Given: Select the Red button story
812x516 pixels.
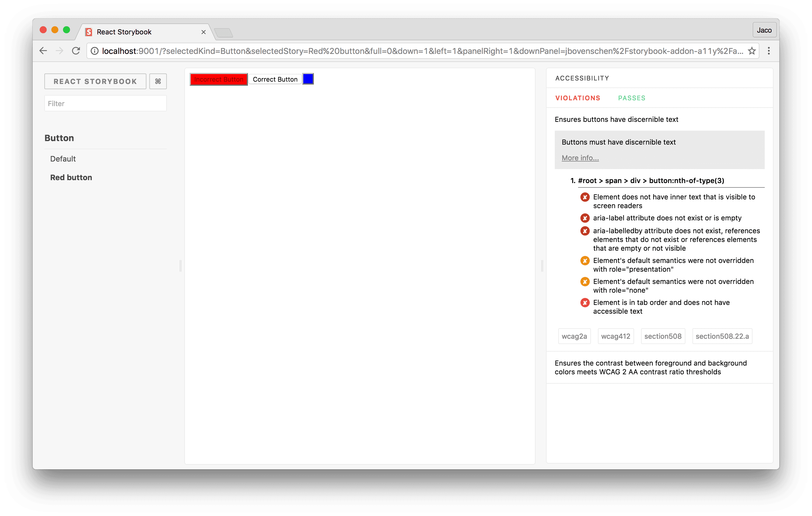Looking at the screenshot, I should pyautogui.click(x=71, y=178).
